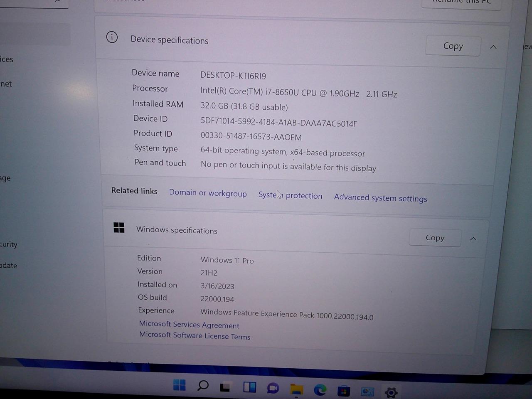Image resolution: width=532 pixels, height=399 pixels.
Task: Open Advanced system settings link
Action: 380,198
